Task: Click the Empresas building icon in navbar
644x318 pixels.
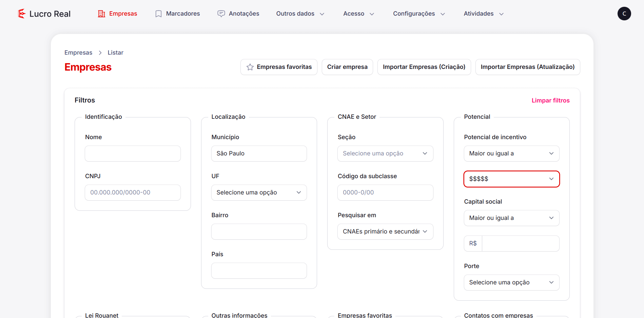Action: (101, 14)
